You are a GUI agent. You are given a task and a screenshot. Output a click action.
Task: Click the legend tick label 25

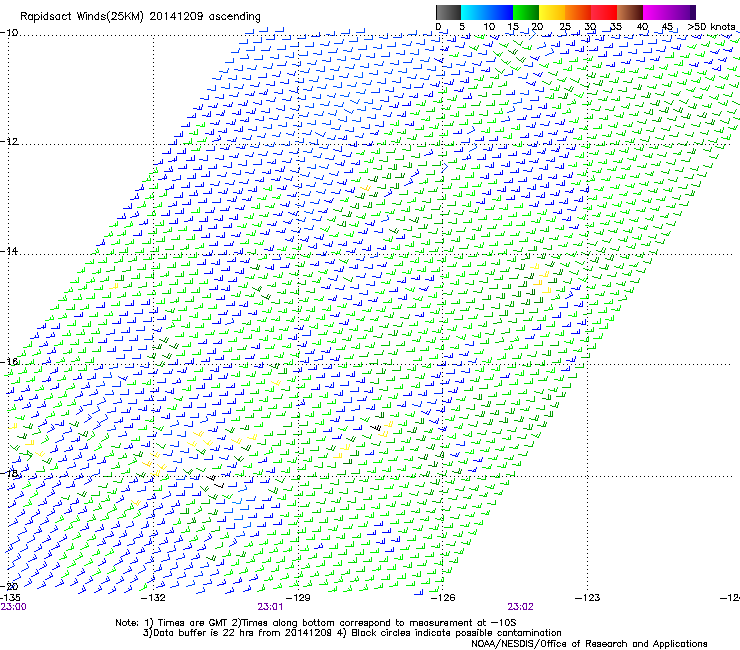(564, 26)
